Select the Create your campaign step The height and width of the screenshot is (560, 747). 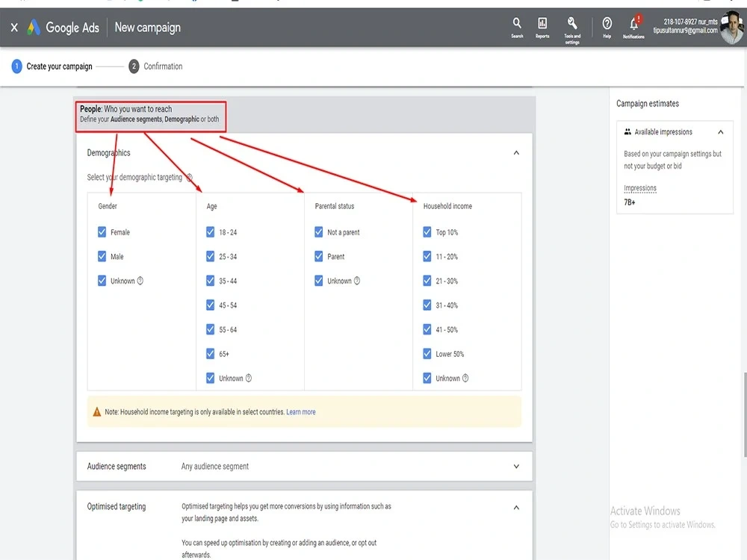52,66
